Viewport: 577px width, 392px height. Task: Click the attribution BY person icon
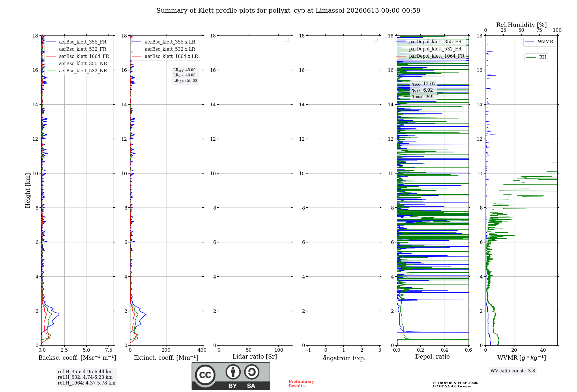pos(233,372)
